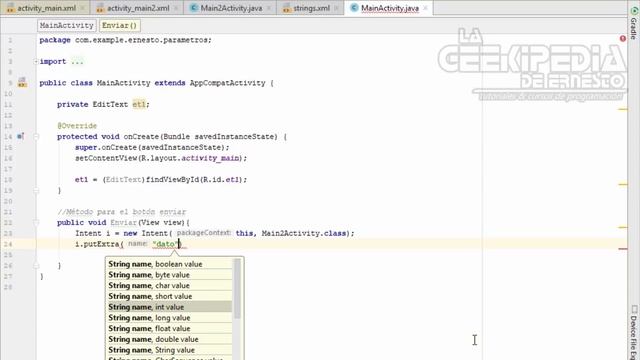640x360 pixels.
Task: Click the folded import ellipsis
Action: click(77, 62)
